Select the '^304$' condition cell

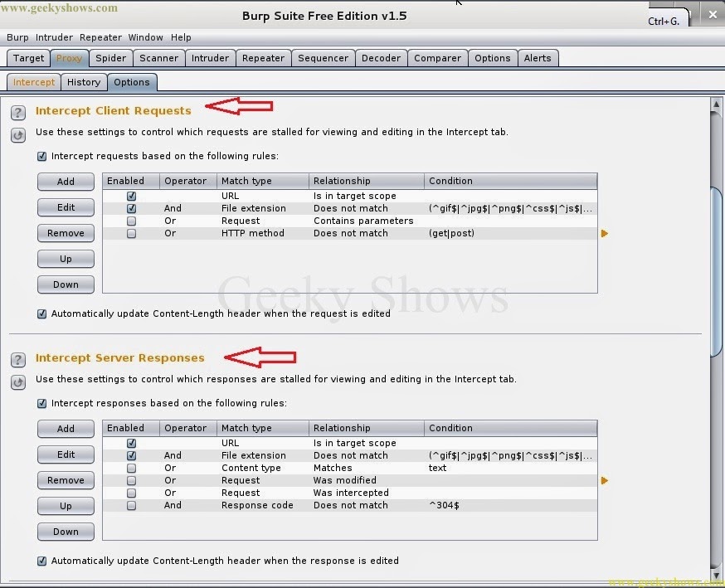click(510, 506)
